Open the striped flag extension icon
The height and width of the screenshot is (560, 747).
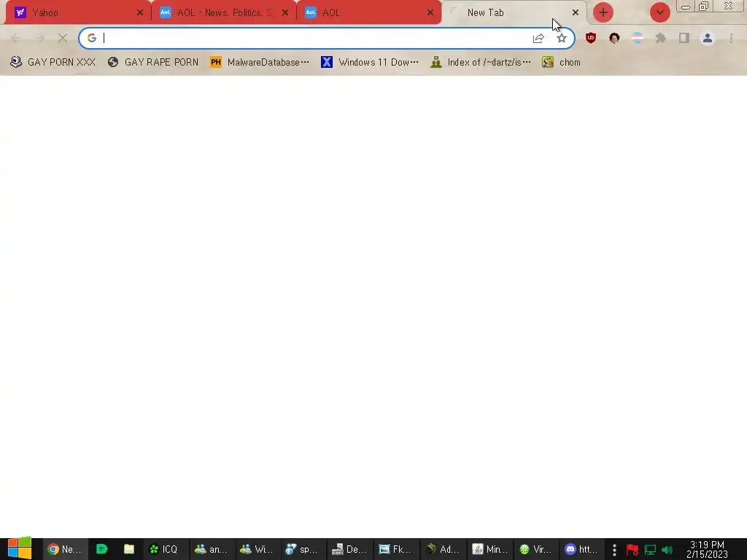pos(638,38)
